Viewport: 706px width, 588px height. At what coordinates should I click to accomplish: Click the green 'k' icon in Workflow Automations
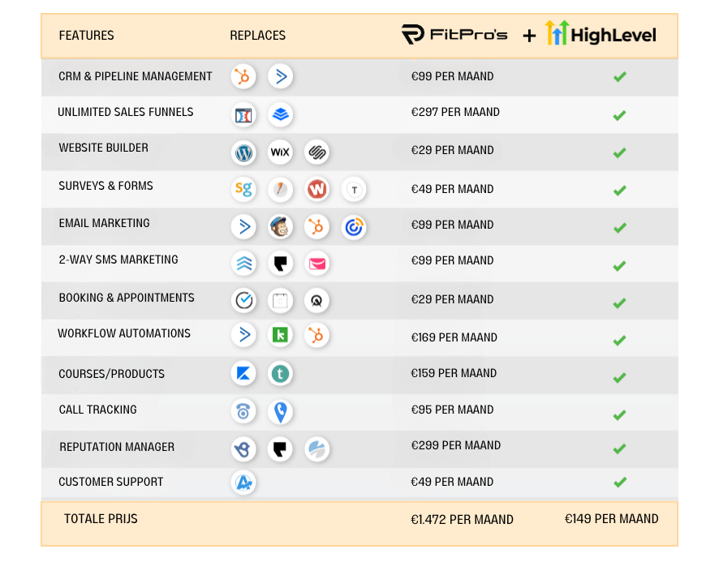(280, 335)
